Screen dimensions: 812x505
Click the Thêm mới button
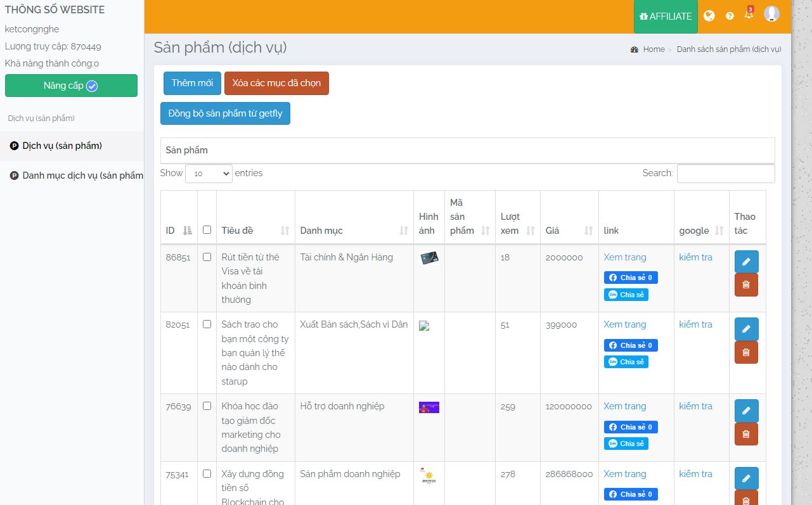coord(192,83)
